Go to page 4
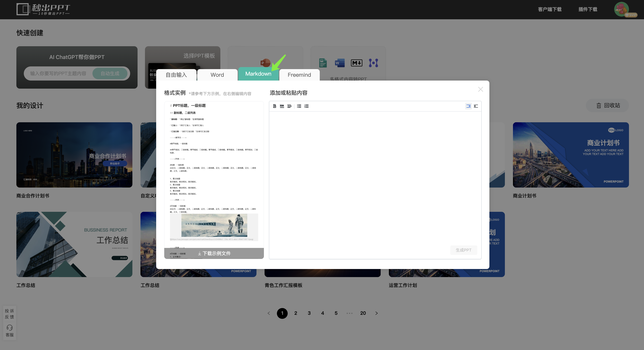The height and width of the screenshot is (350, 644). pos(323,313)
